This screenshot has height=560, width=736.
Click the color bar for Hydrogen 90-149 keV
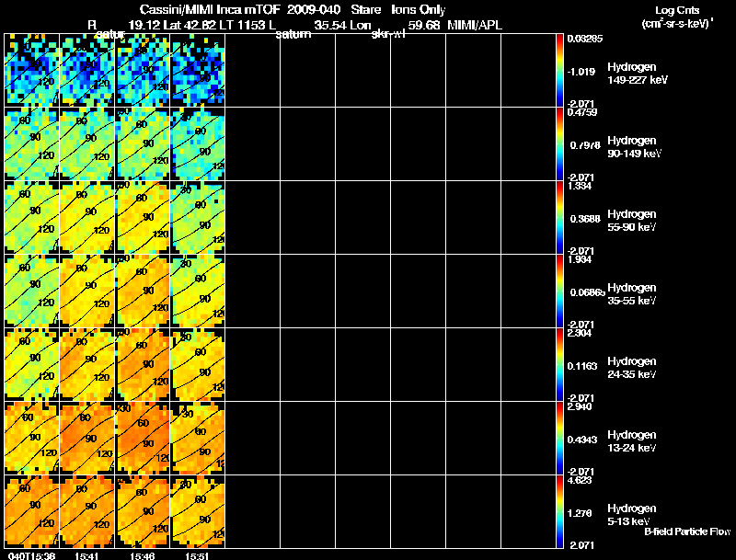559,144
